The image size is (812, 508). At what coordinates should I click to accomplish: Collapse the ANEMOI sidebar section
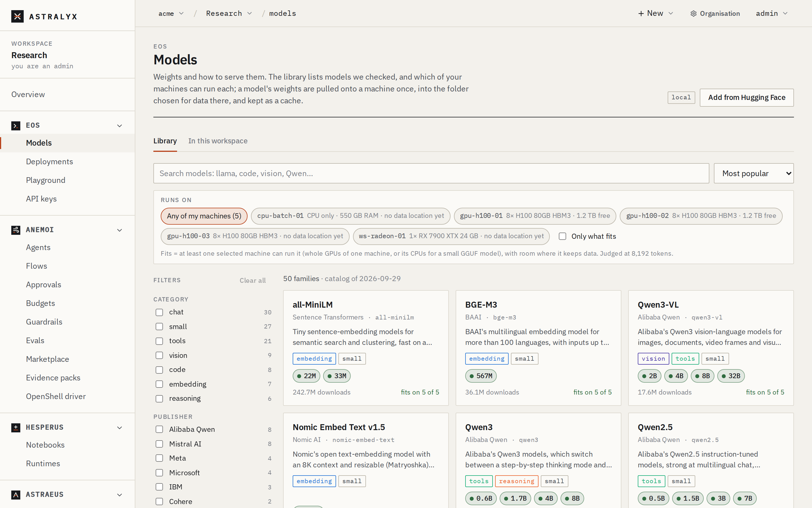(x=120, y=230)
